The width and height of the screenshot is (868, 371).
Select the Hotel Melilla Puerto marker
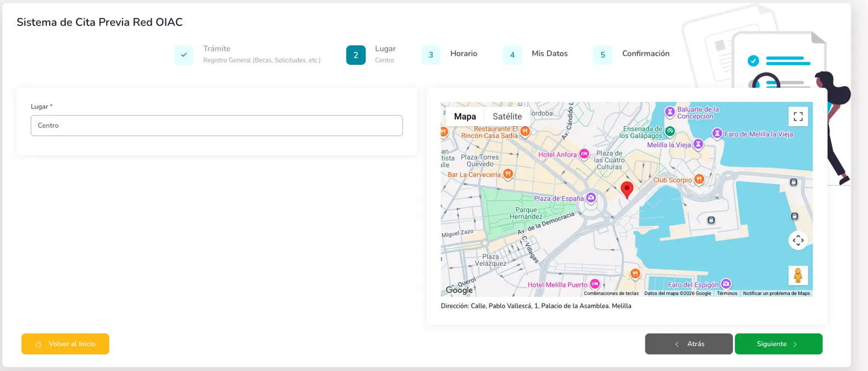click(x=595, y=284)
